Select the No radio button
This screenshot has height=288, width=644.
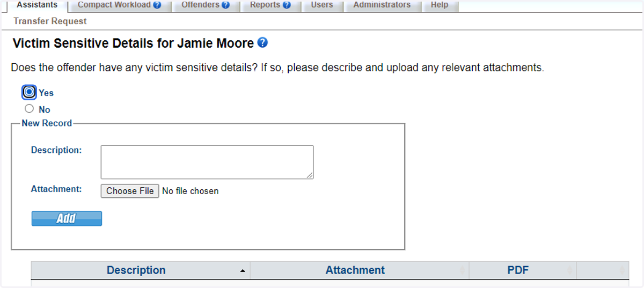pyautogui.click(x=30, y=109)
